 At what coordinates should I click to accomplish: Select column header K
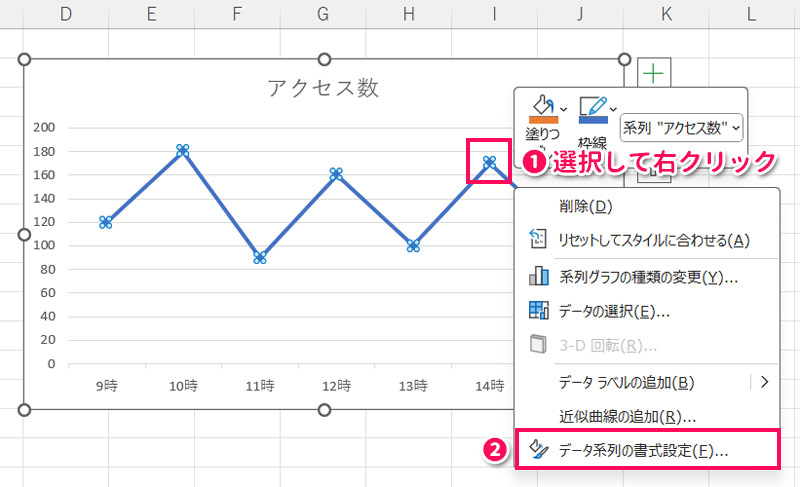coord(666,14)
